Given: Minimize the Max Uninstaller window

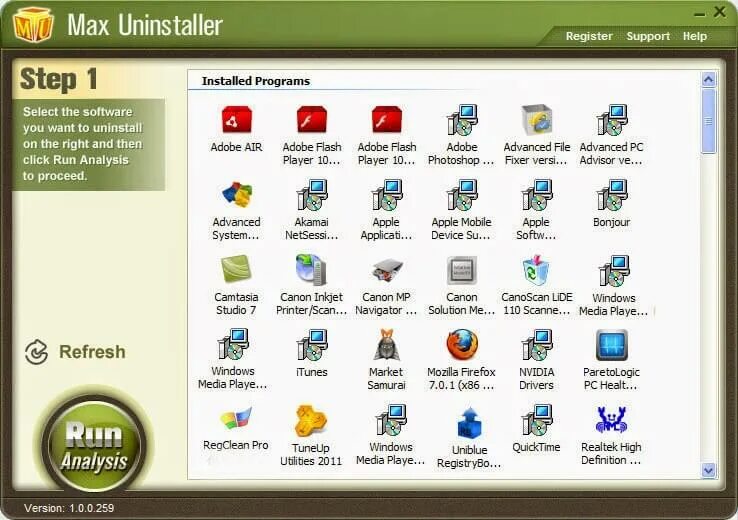Looking at the screenshot, I should (699, 14).
